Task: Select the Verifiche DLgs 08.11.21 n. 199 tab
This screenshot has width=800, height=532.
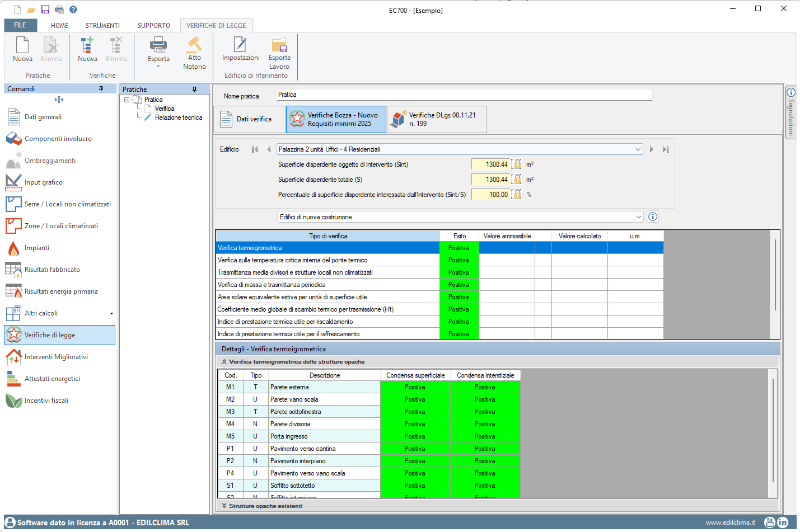Action: tap(437, 119)
